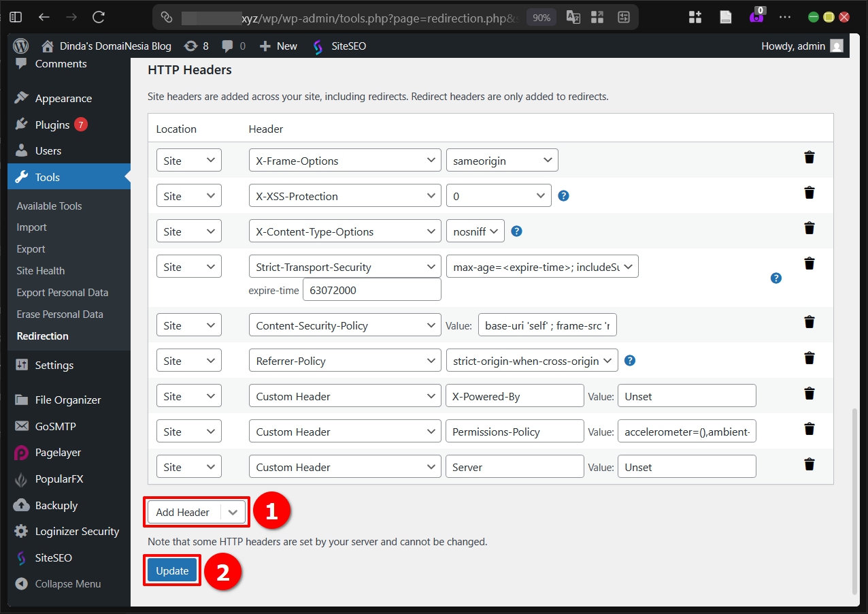
Task: Click the expire-time input field
Action: 371,289
